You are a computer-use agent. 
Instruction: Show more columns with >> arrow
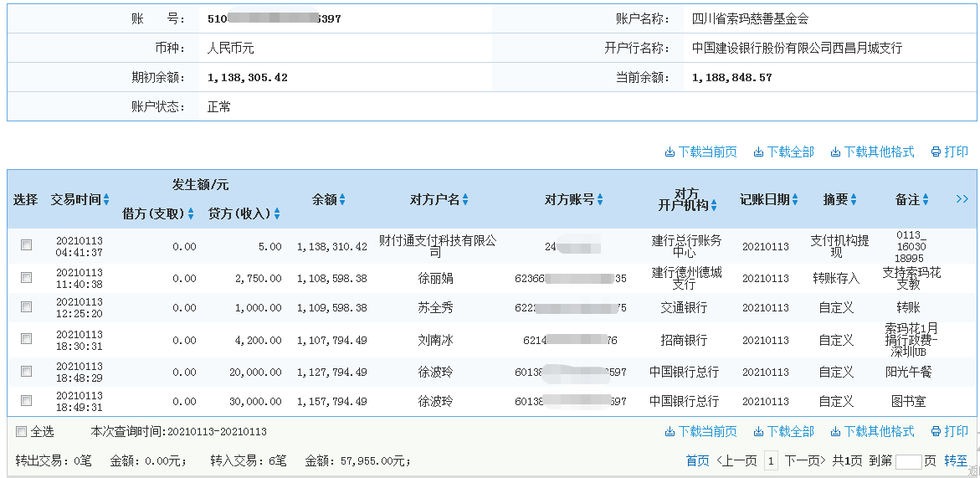(962, 198)
